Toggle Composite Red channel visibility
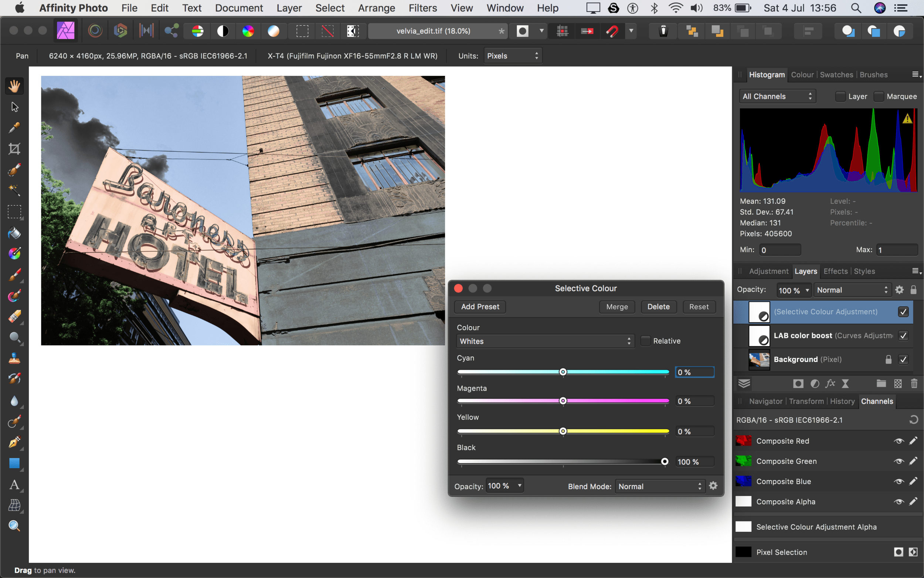 [x=898, y=441]
